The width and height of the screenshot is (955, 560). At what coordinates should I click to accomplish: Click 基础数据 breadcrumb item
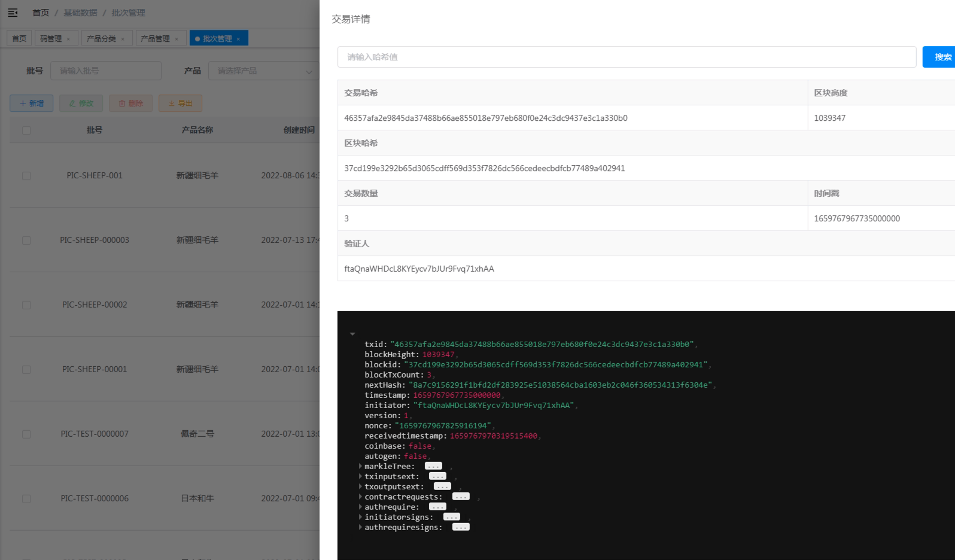tap(80, 13)
